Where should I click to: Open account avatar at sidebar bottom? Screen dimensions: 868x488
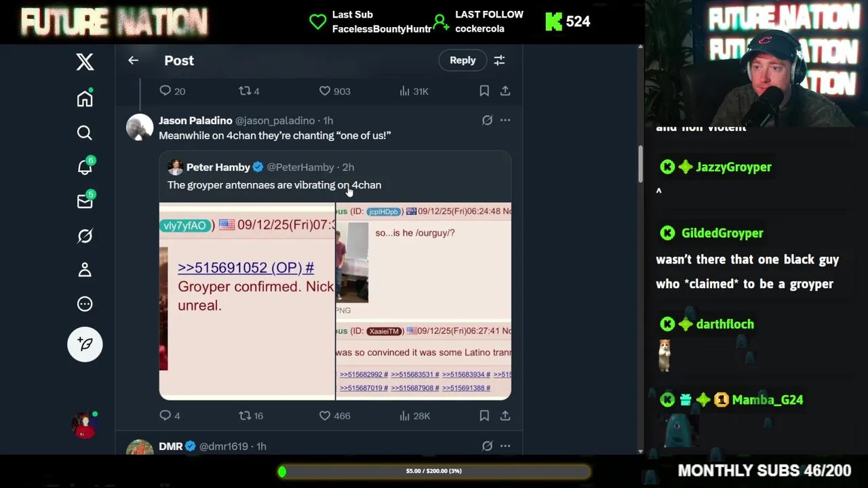coord(85,425)
